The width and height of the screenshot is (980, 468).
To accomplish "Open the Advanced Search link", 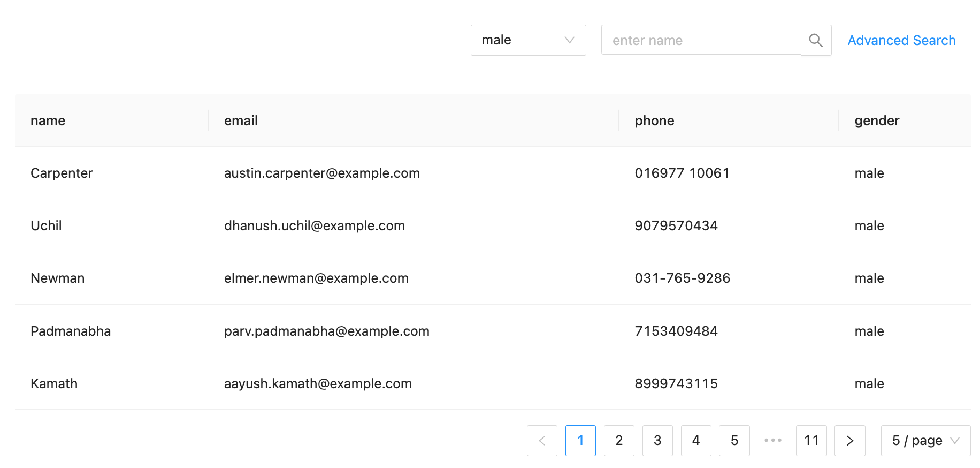I will (901, 40).
